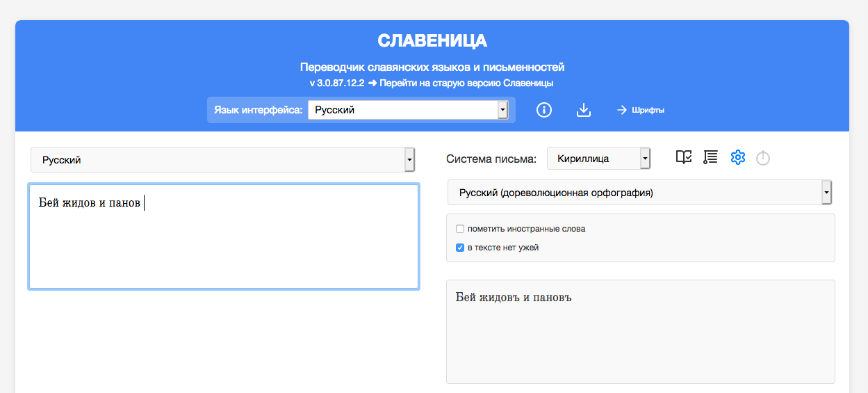Click the greyed-out power icon

pyautogui.click(x=763, y=159)
